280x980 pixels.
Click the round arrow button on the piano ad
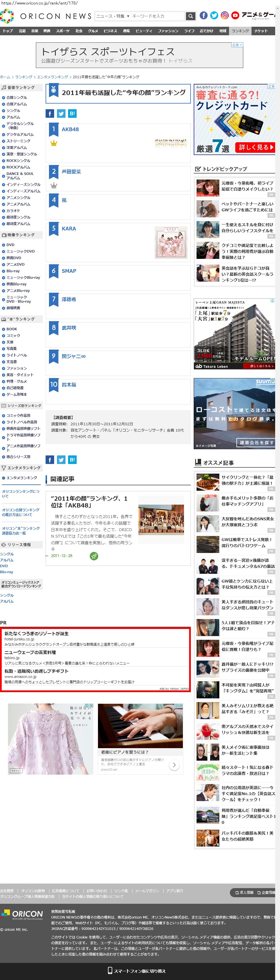point(174,765)
